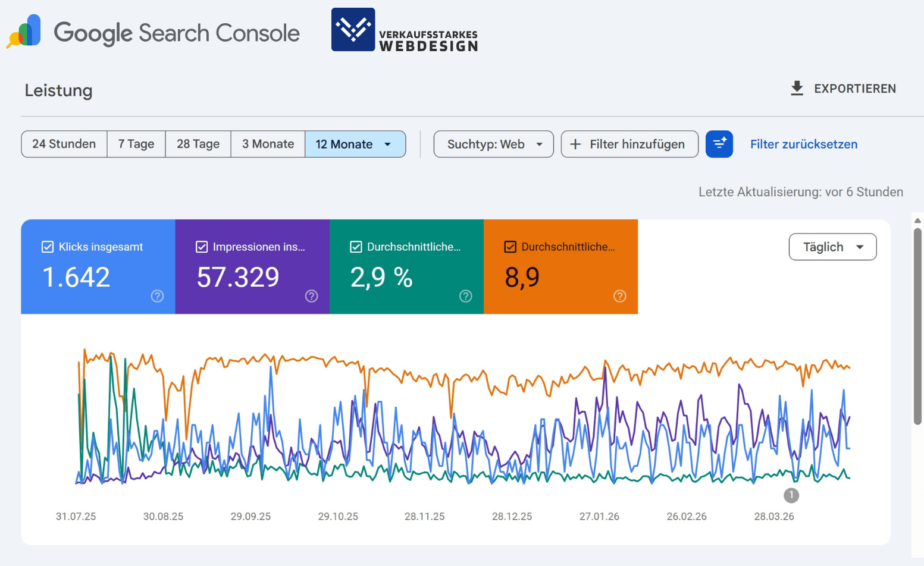Open the Täglich granularity dropdown

tap(832, 246)
